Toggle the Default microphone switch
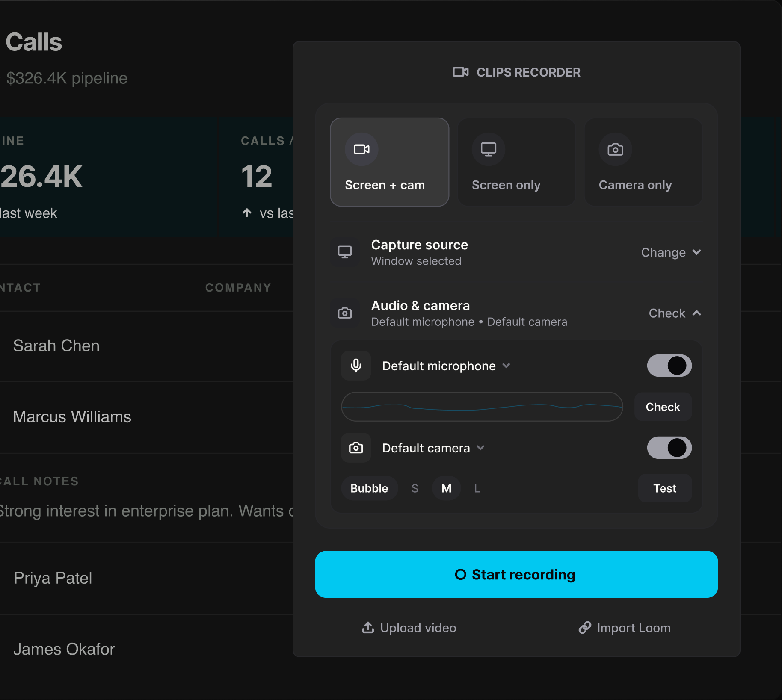This screenshot has height=700, width=782. tap(669, 366)
